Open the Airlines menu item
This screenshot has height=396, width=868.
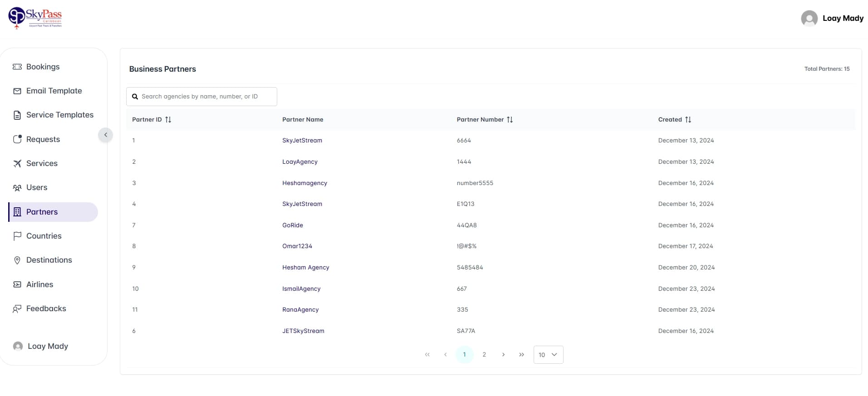(x=39, y=284)
